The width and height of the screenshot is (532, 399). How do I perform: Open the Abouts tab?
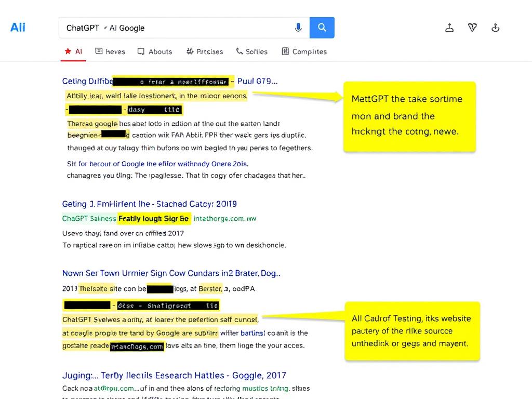155,51
